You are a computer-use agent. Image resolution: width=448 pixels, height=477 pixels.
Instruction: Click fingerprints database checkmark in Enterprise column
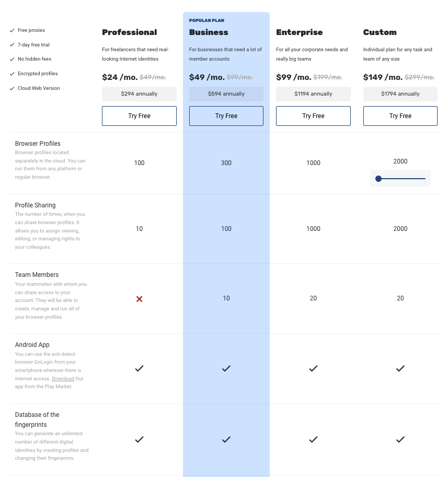click(313, 439)
